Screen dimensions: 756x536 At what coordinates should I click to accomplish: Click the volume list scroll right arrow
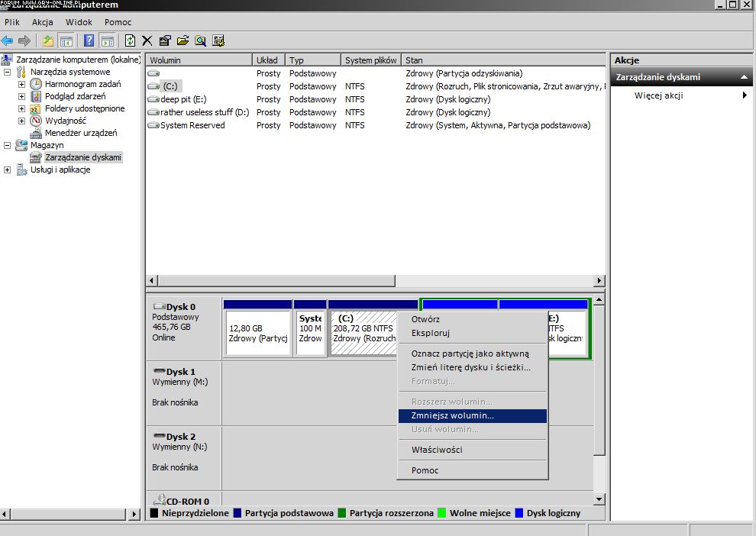(x=599, y=280)
